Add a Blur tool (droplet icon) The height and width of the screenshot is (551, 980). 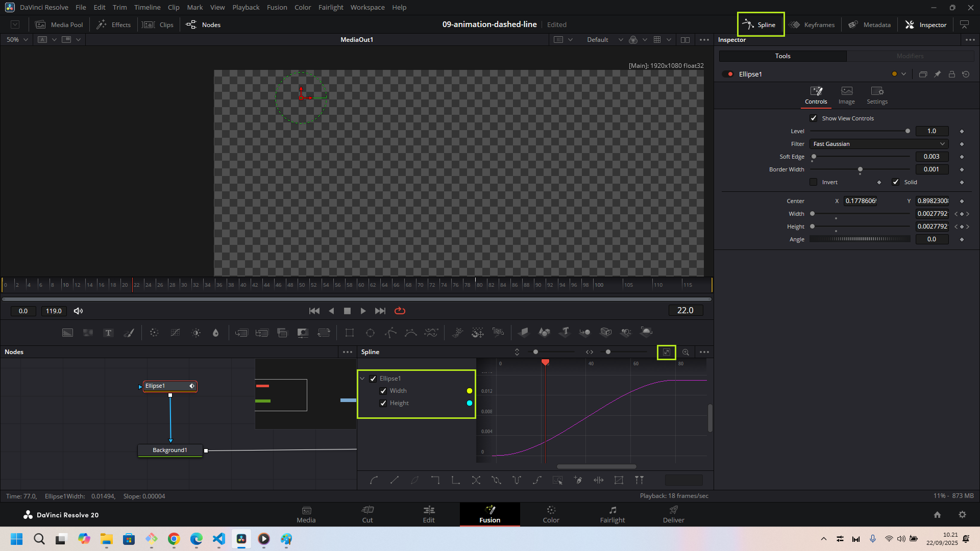tap(215, 333)
